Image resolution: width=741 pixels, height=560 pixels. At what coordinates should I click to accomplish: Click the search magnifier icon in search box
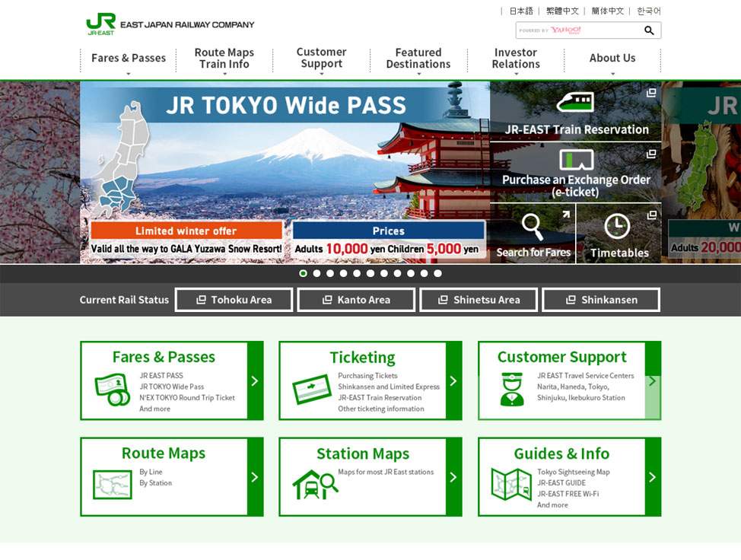[x=649, y=30]
